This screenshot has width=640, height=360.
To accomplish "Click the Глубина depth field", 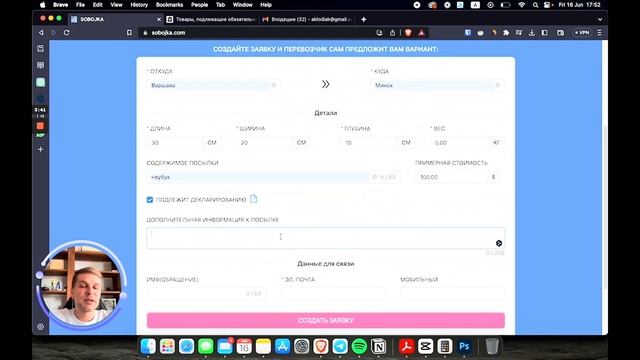I will 369,142.
